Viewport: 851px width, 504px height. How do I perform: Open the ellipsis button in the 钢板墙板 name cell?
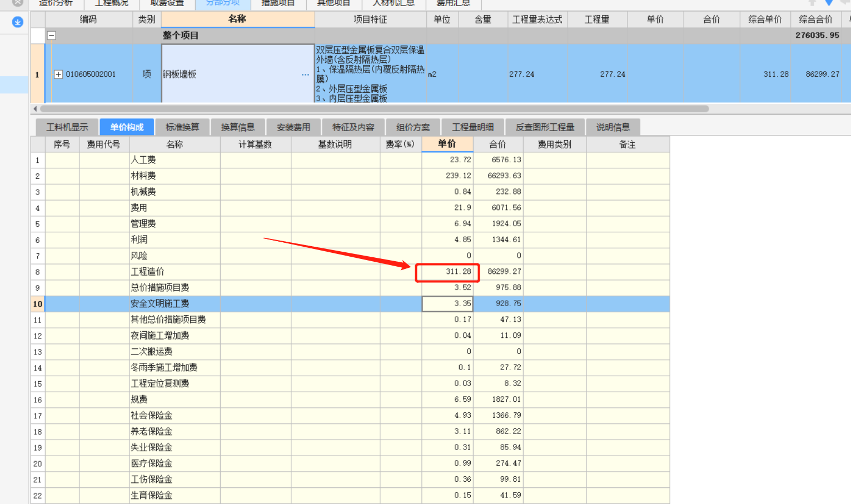(305, 74)
